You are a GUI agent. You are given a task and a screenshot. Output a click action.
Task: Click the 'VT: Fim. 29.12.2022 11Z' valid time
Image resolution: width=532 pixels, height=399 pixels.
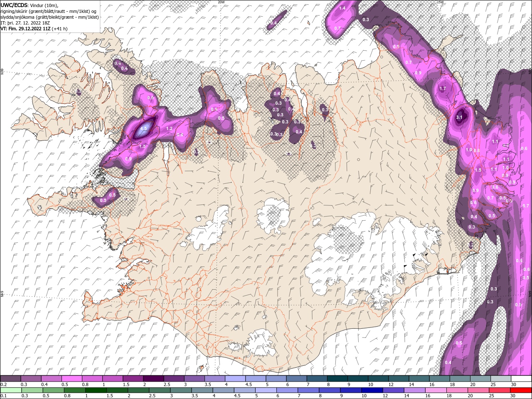coord(25,29)
